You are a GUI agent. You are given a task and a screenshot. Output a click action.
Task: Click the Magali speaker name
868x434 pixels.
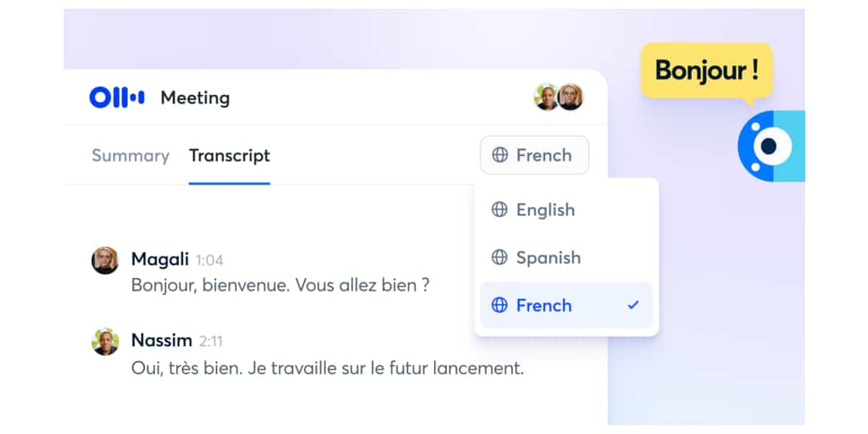click(160, 259)
